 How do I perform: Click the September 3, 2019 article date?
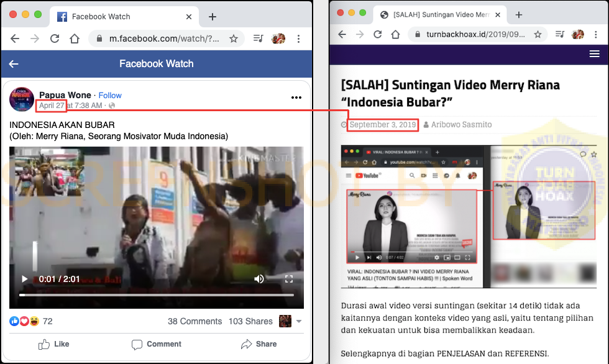click(383, 125)
